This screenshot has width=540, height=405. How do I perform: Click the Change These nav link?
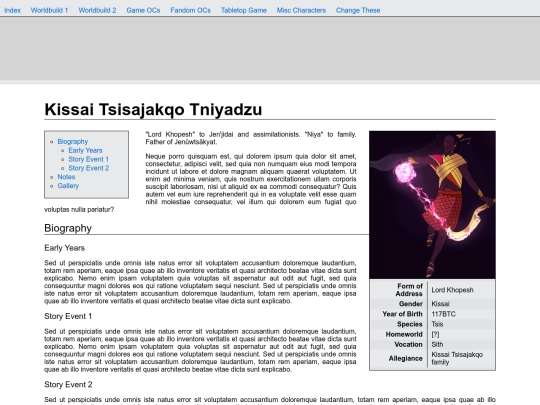point(358,10)
